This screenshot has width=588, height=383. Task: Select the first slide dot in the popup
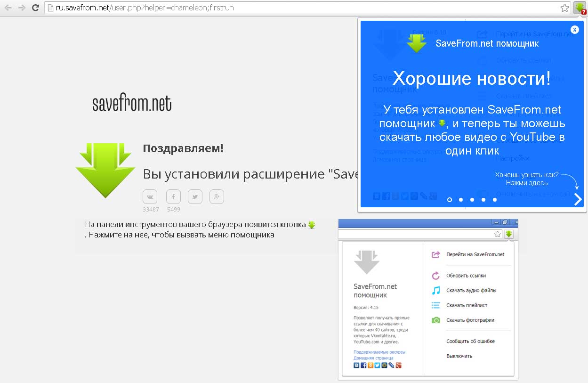pyautogui.click(x=450, y=200)
